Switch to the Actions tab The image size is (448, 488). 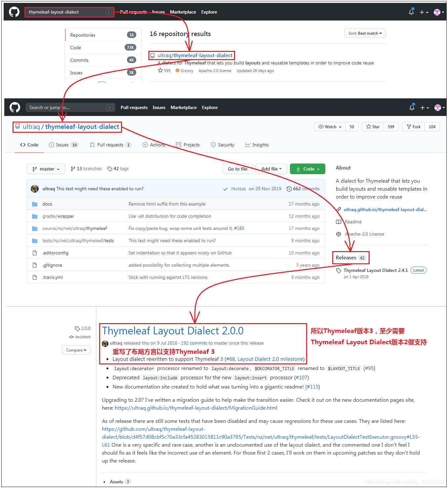coord(154,145)
